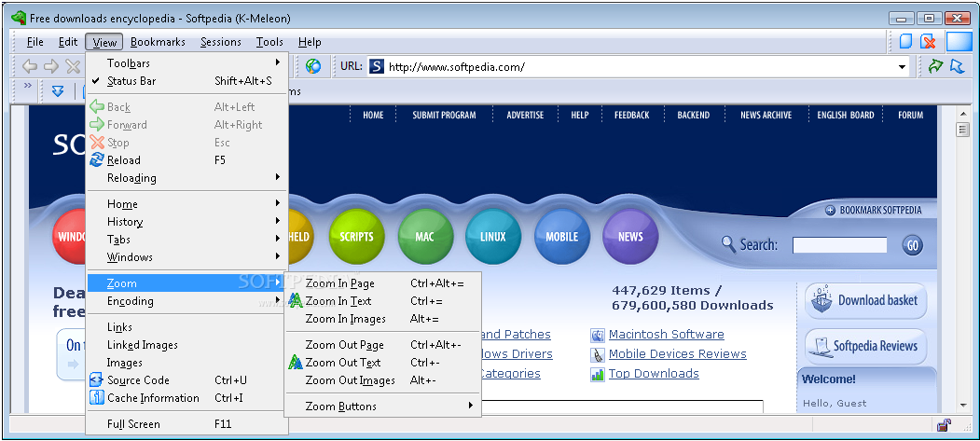The width and height of the screenshot is (980, 441).
Task: Expand the Reloading submenu
Action: [186, 178]
